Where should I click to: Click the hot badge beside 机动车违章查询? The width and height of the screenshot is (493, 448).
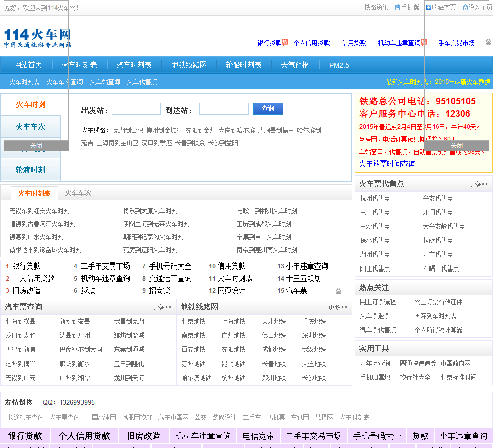pyautogui.click(x=424, y=42)
